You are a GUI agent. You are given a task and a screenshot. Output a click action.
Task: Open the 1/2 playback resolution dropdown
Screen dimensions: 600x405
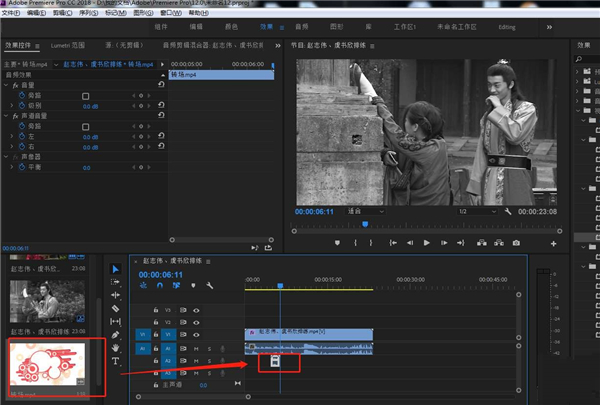point(476,212)
